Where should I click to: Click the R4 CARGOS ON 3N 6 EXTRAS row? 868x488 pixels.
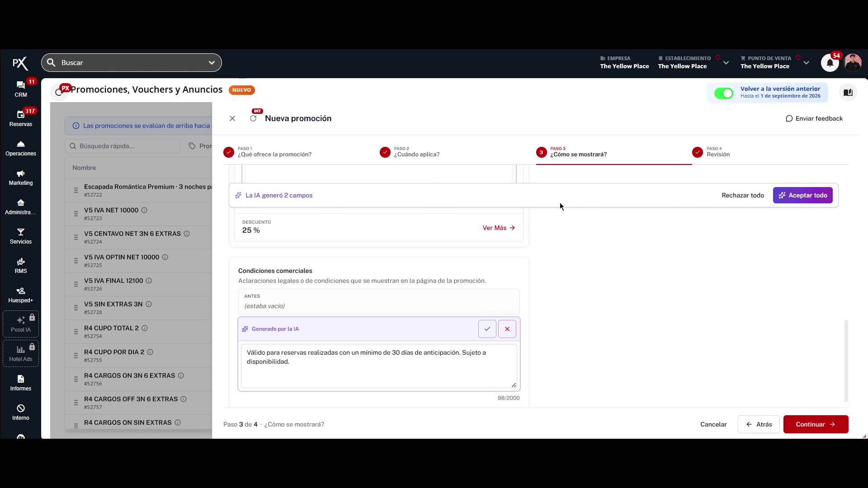click(138, 379)
